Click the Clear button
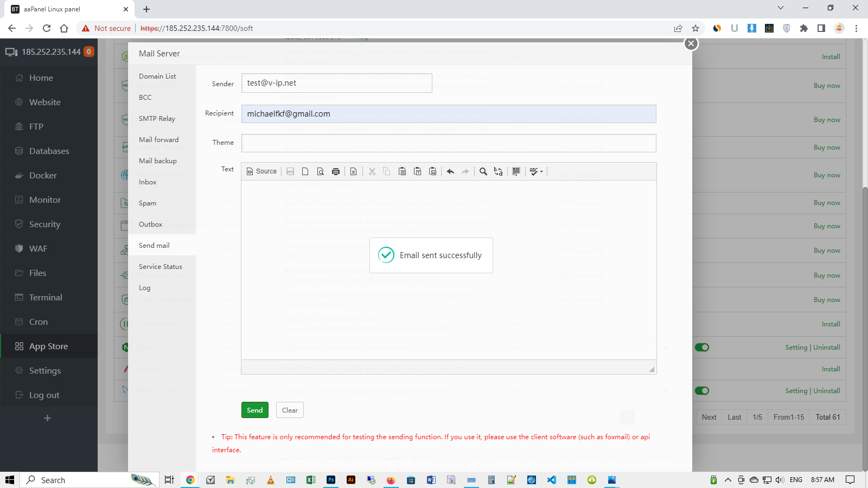The width and height of the screenshot is (868, 488). [x=290, y=410]
